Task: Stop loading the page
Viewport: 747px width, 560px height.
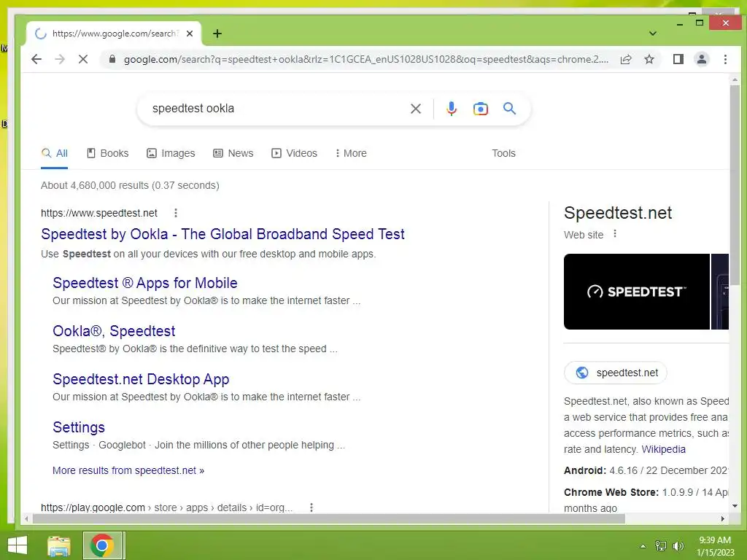Action: [x=83, y=59]
